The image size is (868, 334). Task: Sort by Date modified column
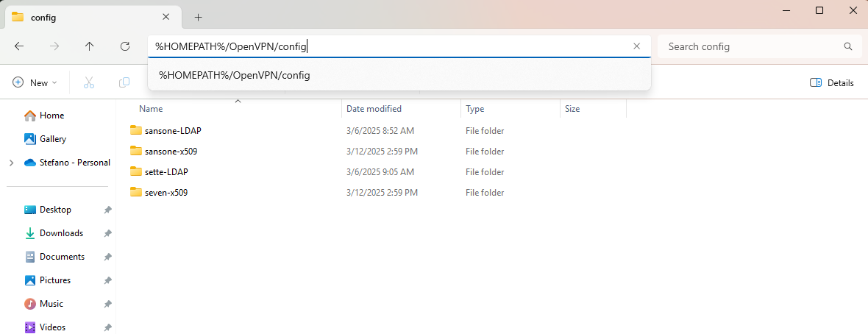click(x=374, y=109)
